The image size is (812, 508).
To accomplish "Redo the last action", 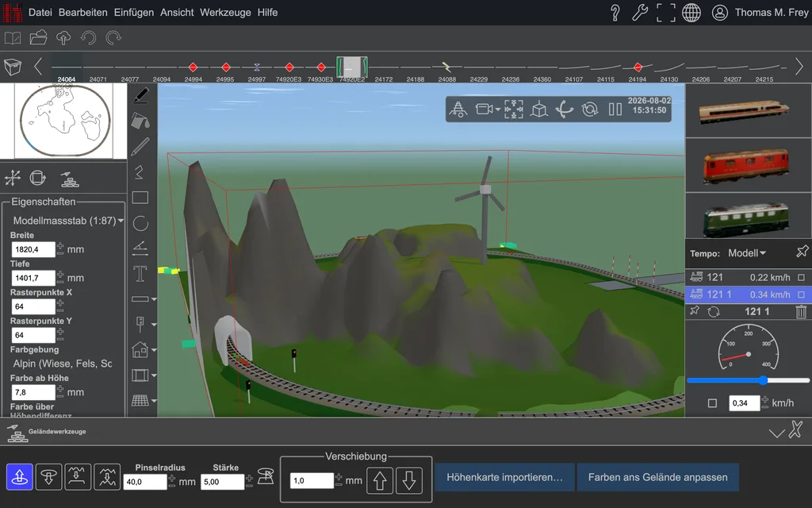I will tap(113, 38).
